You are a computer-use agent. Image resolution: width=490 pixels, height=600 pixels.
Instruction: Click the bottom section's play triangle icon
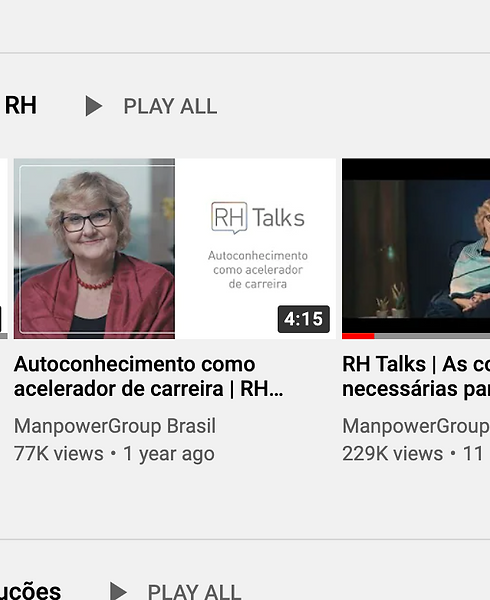coord(118,592)
